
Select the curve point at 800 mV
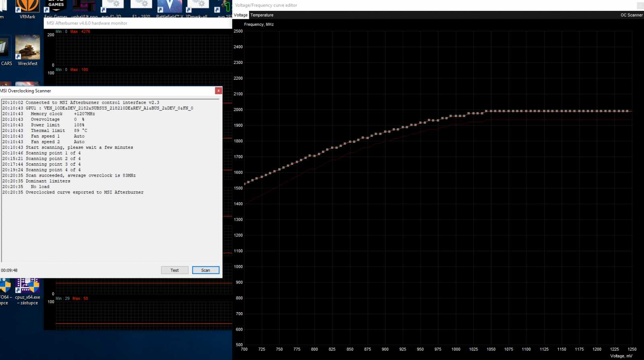click(314, 156)
